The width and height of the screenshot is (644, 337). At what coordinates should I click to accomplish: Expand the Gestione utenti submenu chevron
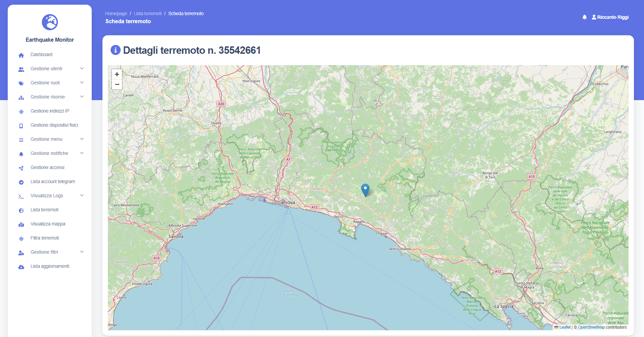[82, 69]
